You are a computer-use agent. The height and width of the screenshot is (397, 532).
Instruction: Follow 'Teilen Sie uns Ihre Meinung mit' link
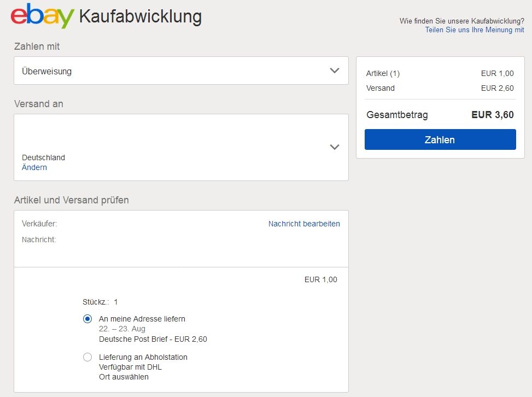(x=475, y=30)
